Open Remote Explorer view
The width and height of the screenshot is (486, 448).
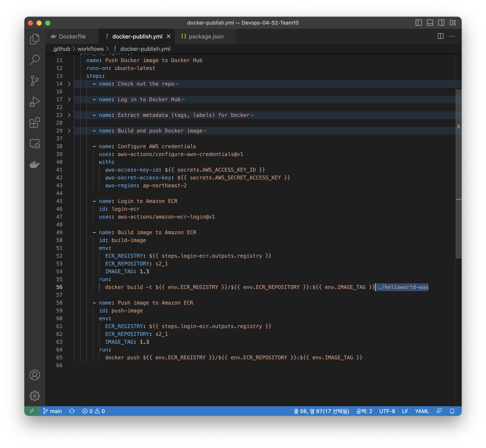(34, 144)
